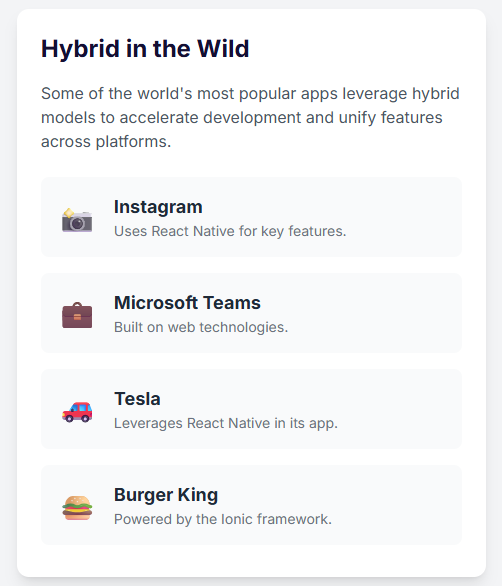Click 'Built on web technologies' description

tap(201, 327)
